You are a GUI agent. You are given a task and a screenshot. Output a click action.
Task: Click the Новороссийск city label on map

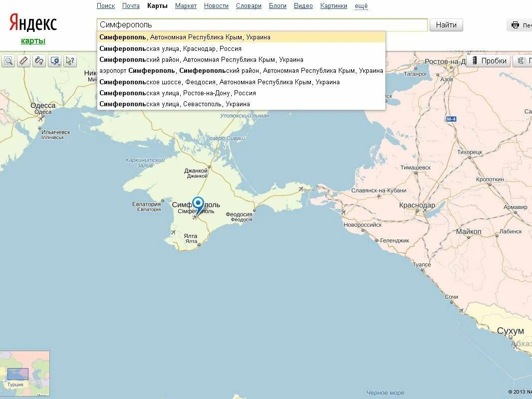pos(363,225)
